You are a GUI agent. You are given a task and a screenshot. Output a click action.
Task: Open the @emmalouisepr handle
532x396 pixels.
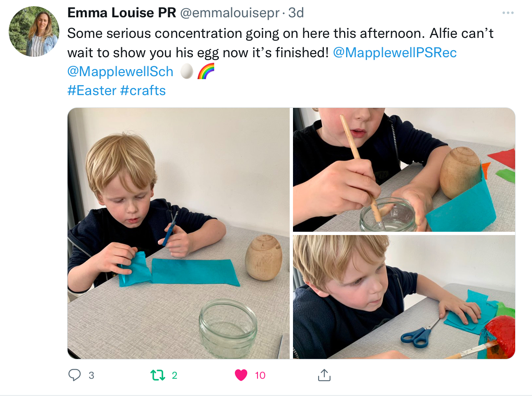click(x=230, y=13)
